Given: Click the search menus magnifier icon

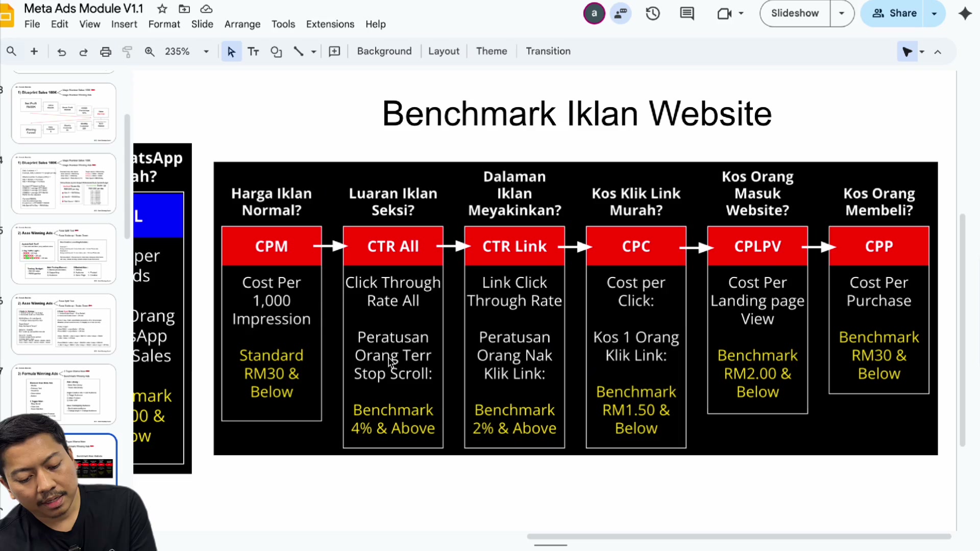Looking at the screenshot, I should 11,51.
